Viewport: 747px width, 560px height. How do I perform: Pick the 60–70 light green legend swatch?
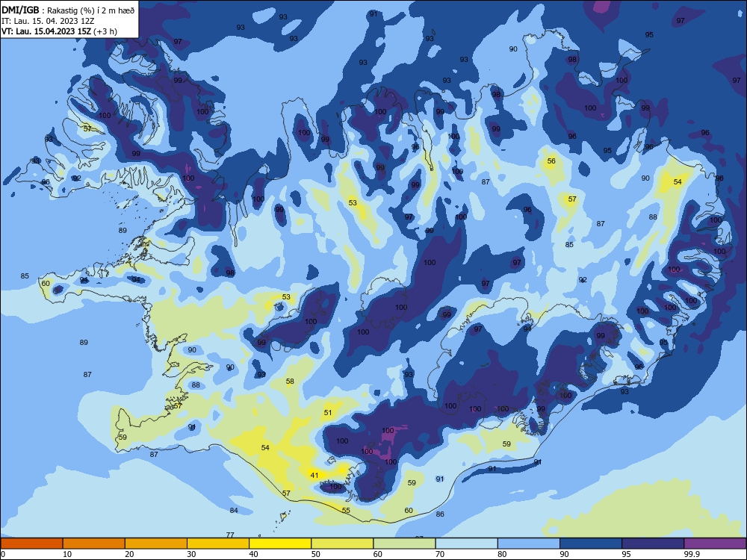click(404, 544)
